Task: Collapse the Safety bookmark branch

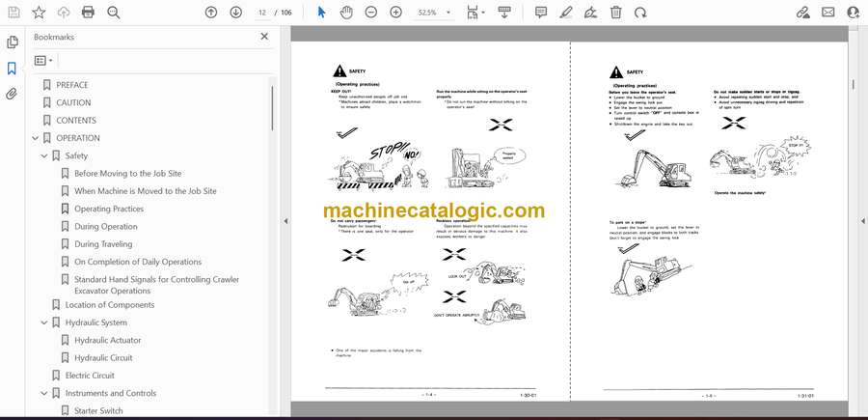Action: point(44,156)
